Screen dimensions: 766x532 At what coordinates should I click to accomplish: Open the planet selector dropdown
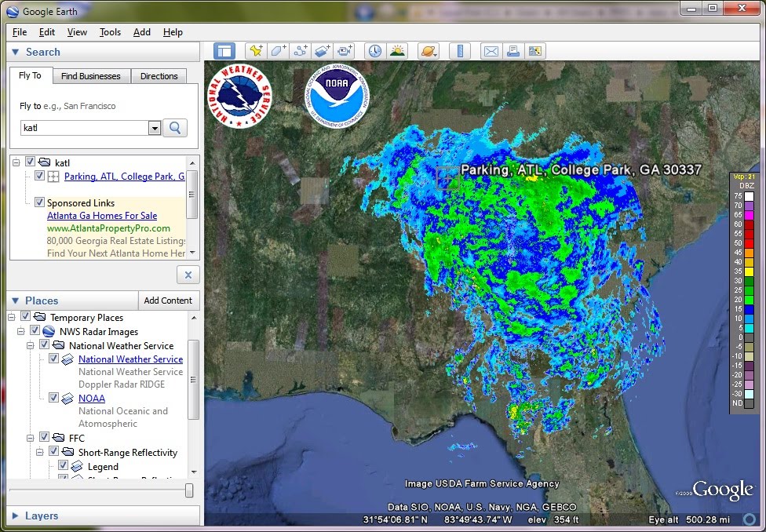(427, 50)
